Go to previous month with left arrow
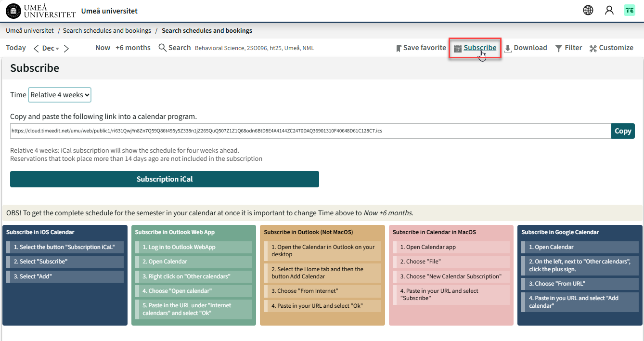 pyautogui.click(x=36, y=48)
